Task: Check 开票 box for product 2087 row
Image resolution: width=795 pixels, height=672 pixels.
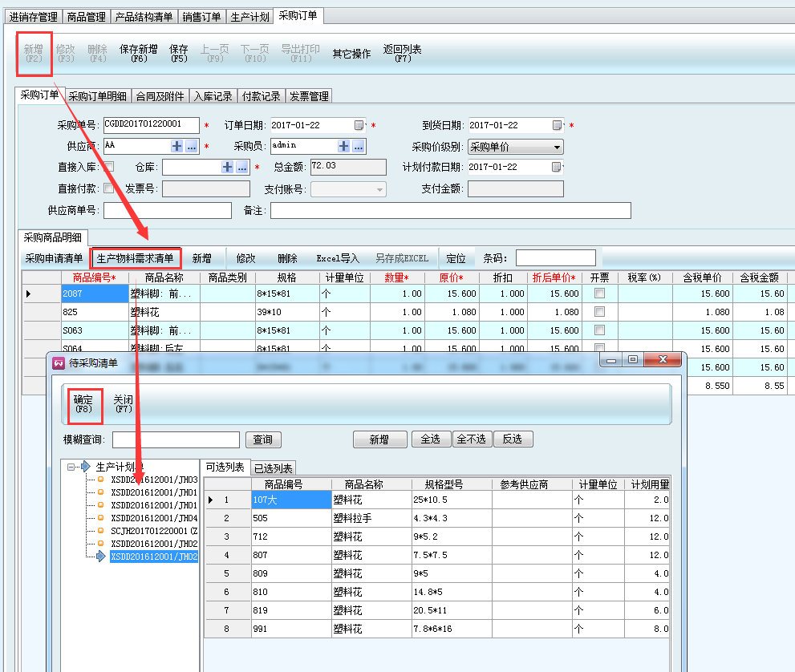Action: (x=599, y=293)
